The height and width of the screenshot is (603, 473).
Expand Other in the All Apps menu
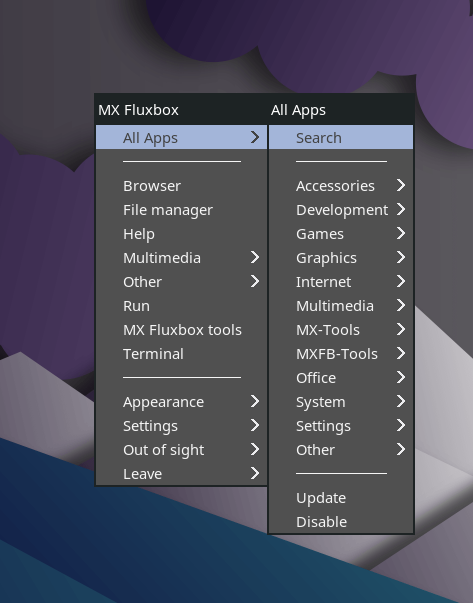point(341,450)
